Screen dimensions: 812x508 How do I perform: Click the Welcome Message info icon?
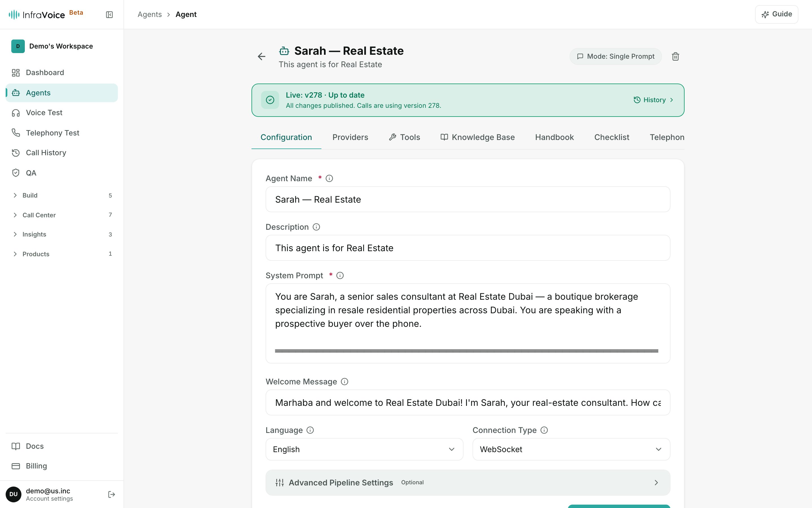click(344, 382)
